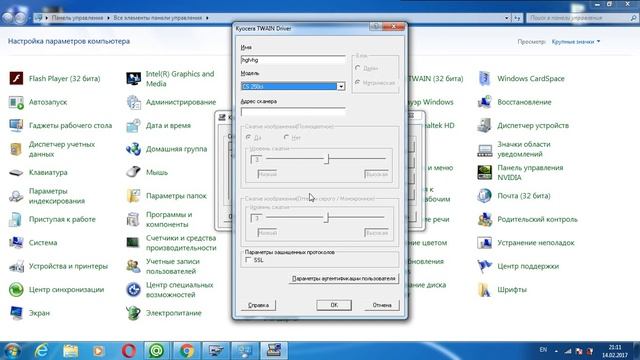Click the control panel search box
Viewport: 640px width, 360px height.
pos(582,18)
